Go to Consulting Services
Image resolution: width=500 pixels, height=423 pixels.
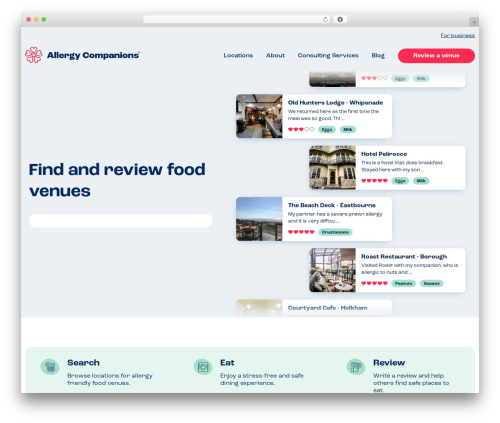pos(328,55)
